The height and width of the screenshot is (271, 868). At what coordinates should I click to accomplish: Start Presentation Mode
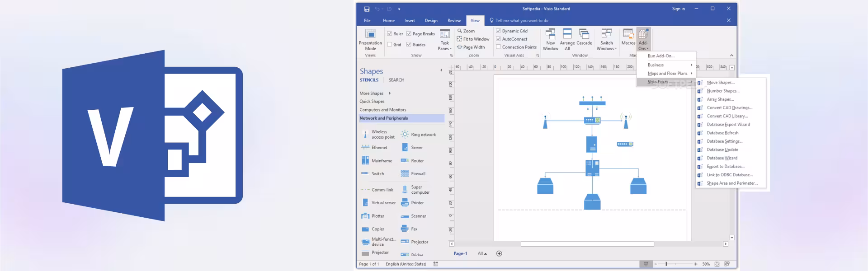coord(370,40)
